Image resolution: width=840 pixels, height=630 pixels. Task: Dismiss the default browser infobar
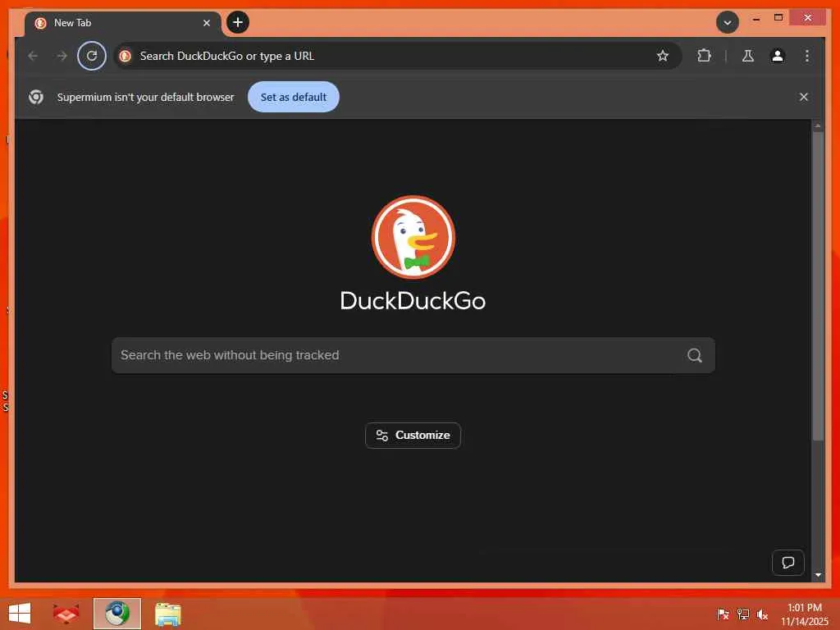tap(804, 97)
